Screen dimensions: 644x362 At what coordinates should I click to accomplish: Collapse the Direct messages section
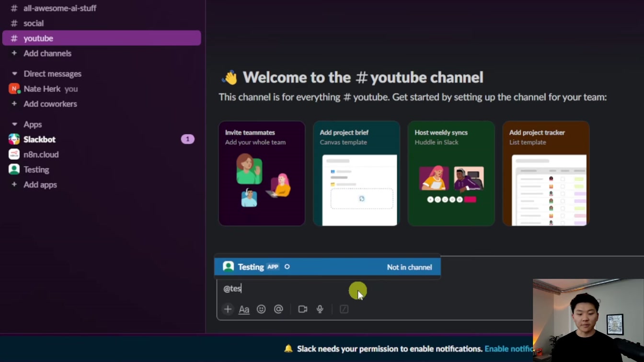[x=14, y=74]
